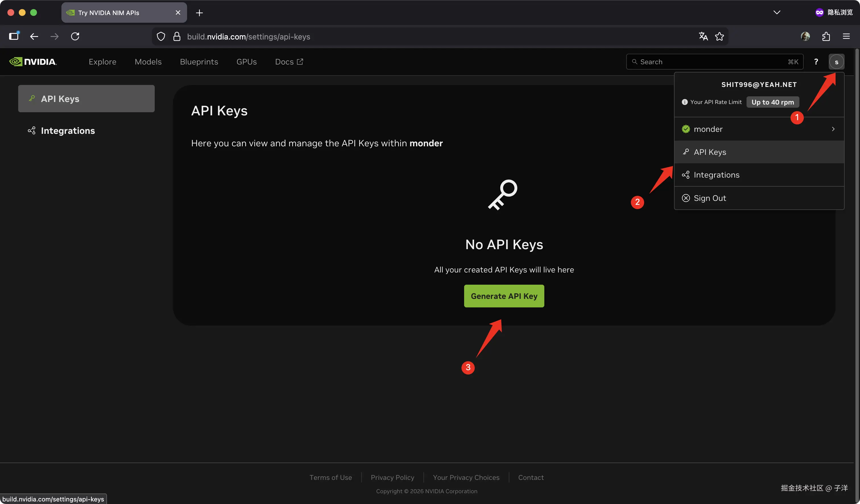Open browser extensions puzzle icon
Screen dimensions: 860x504
[x=826, y=36]
